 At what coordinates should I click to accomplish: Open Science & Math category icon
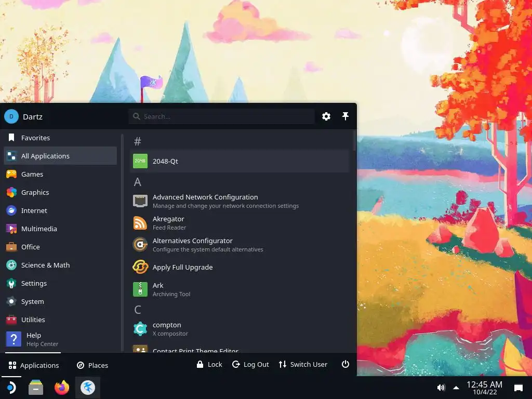(11, 265)
